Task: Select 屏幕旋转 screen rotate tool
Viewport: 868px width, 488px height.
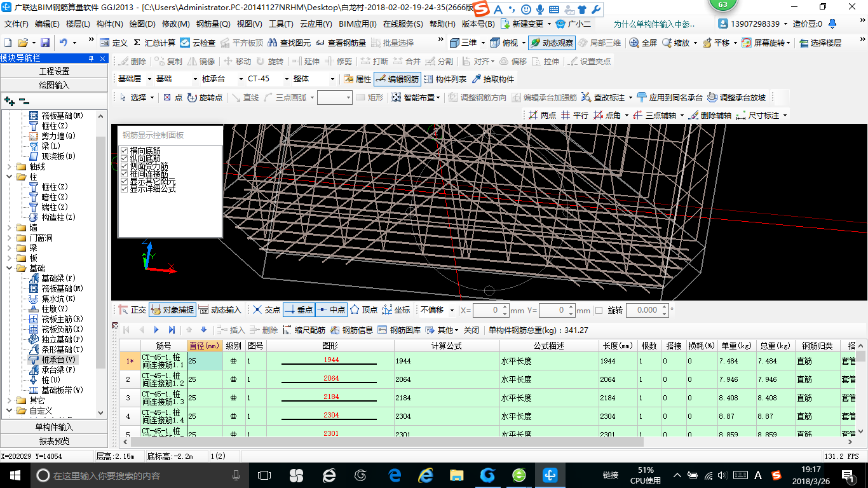Action: 766,43
